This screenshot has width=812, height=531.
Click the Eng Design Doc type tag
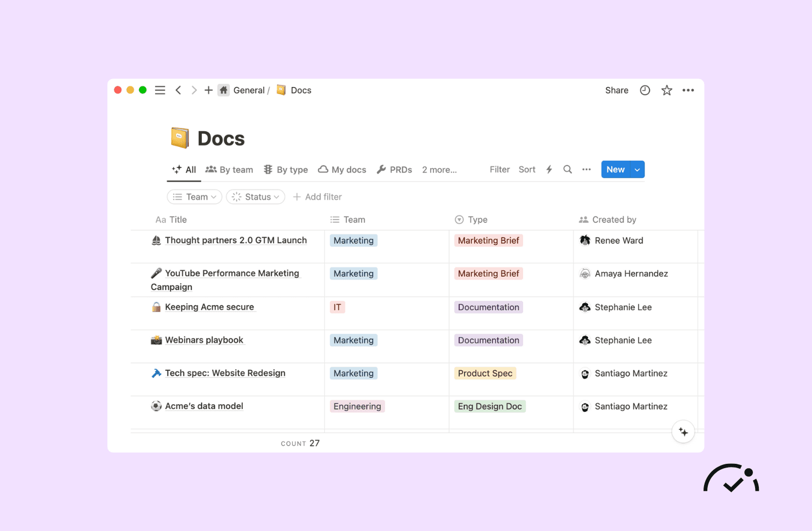[490, 406]
